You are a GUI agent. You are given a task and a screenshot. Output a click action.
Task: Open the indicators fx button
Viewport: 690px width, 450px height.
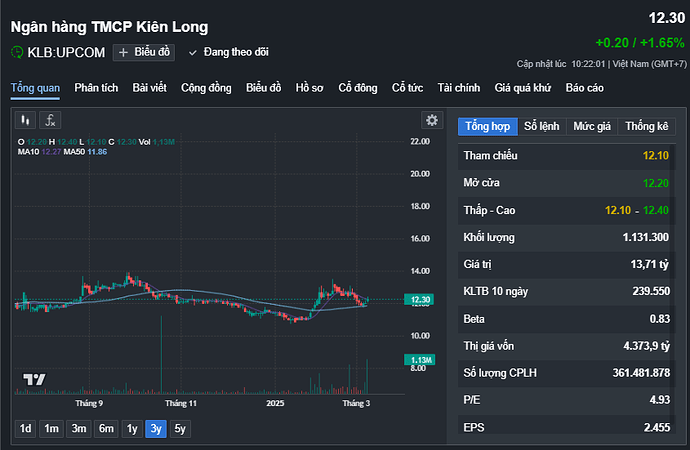pyautogui.click(x=50, y=120)
